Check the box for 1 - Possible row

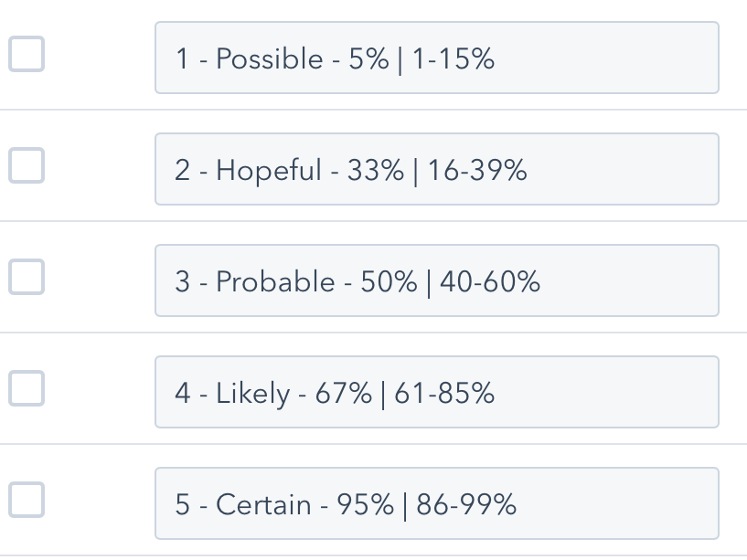[x=27, y=54]
